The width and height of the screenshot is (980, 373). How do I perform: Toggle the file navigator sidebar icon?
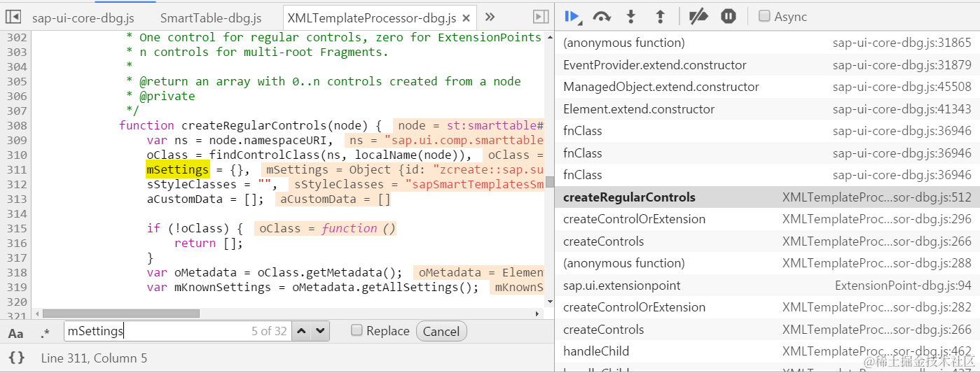click(x=13, y=17)
